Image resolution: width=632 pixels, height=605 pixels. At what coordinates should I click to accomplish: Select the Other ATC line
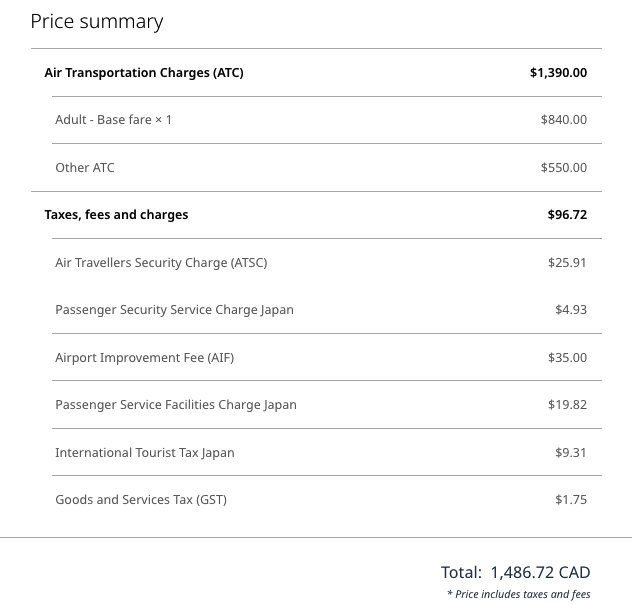click(327, 168)
